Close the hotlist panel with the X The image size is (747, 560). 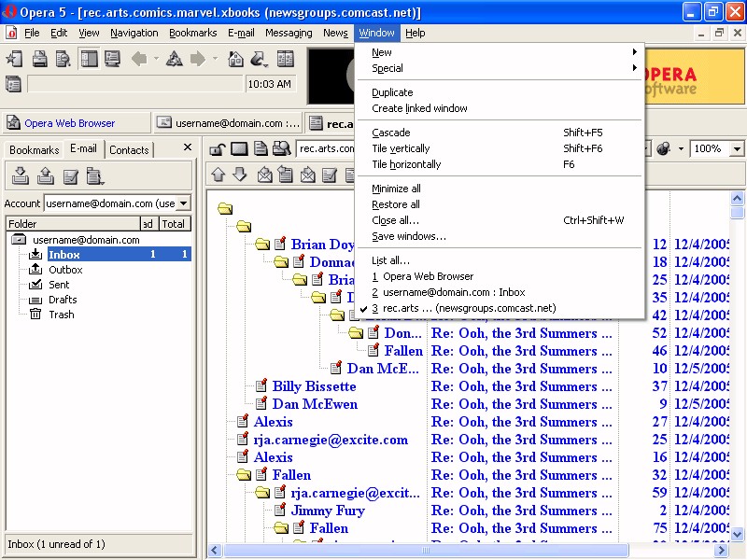point(188,147)
